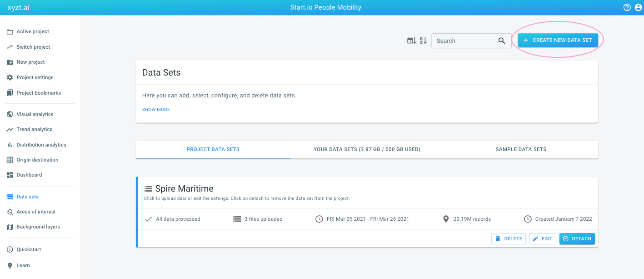Viewport: 644px width, 279px height.
Task: Switch to YOUR DATA SETS tab
Action: point(367,149)
